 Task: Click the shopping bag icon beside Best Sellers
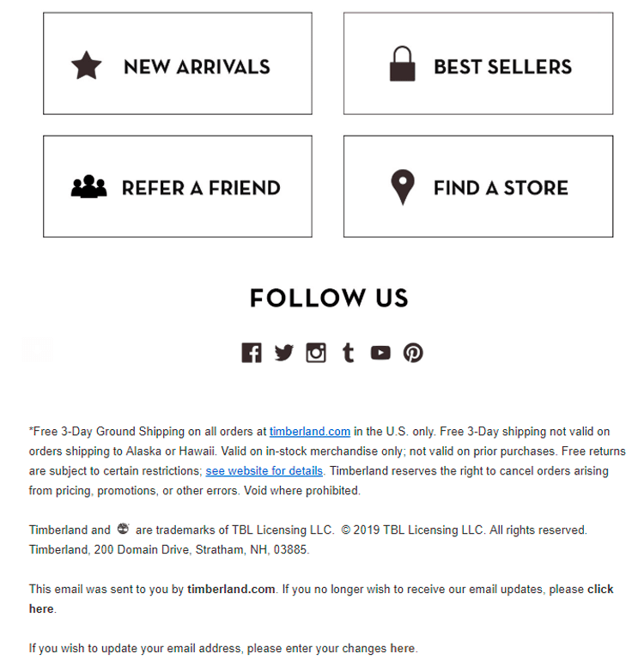[402, 64]
